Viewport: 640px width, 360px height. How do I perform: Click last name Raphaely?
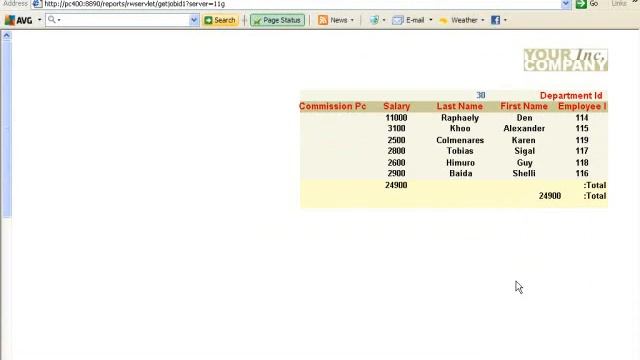pyautogui.click(x=460, y=118)
